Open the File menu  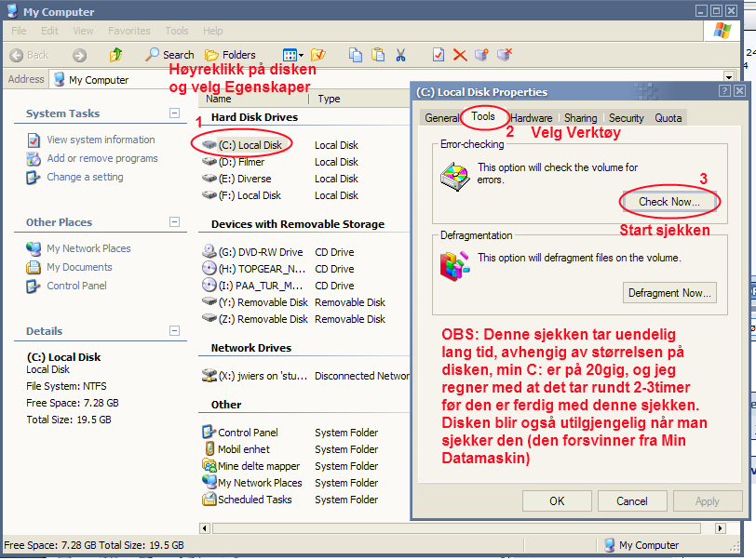[19, 31]
